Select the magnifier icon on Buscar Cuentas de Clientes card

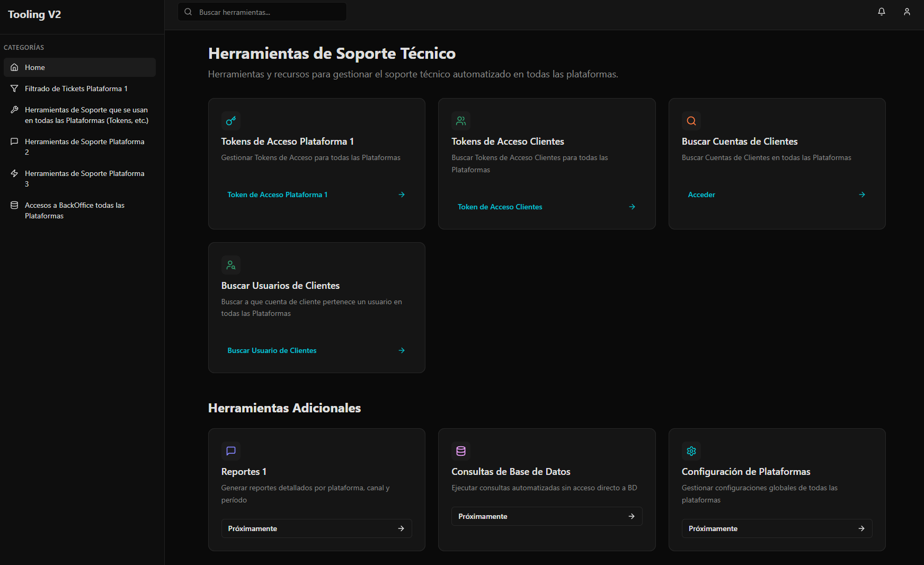[x=691, y=121]
